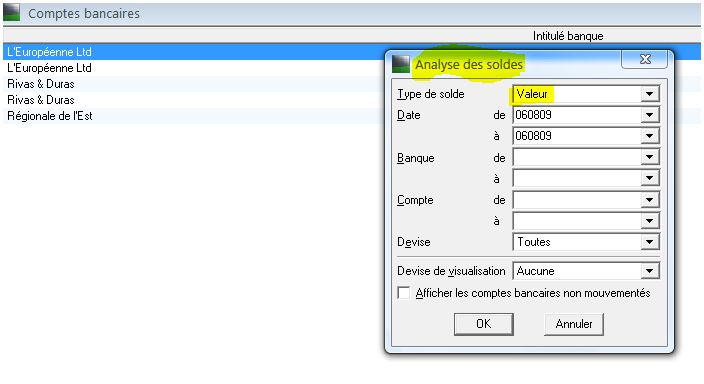Screen dimensions: 704x384
Task: Open the Devise dropdown arrow
Action: pos(650,242)
